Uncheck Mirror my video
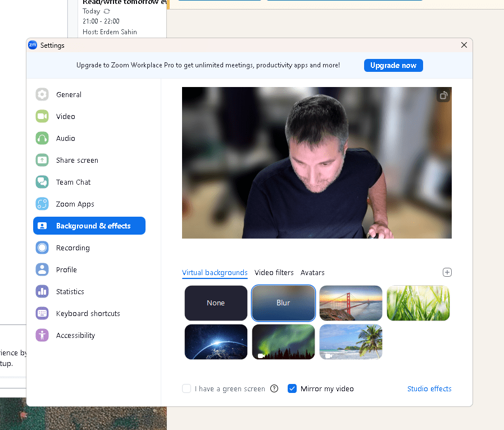The height and width of the screenshot is (430, 504). tap(292, 388)
